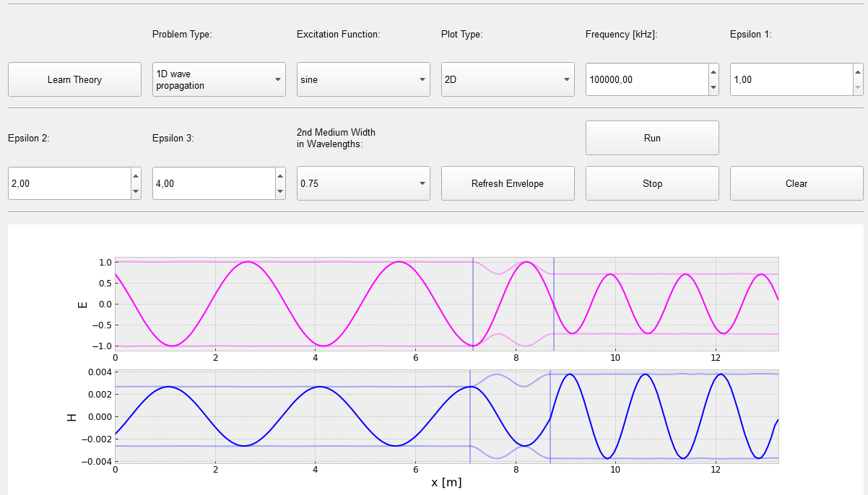Clear the plot with Clear button

[x=797, y=183]
